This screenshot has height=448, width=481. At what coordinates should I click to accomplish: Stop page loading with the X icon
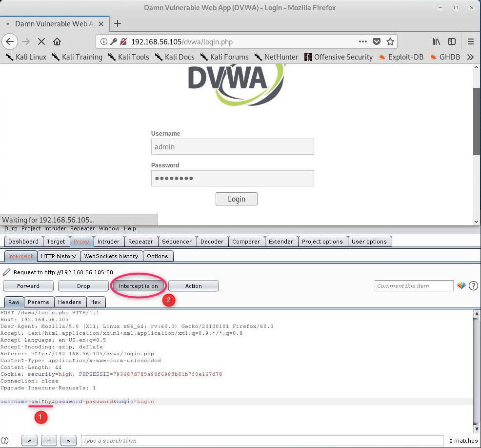click(x=41, y=41)
